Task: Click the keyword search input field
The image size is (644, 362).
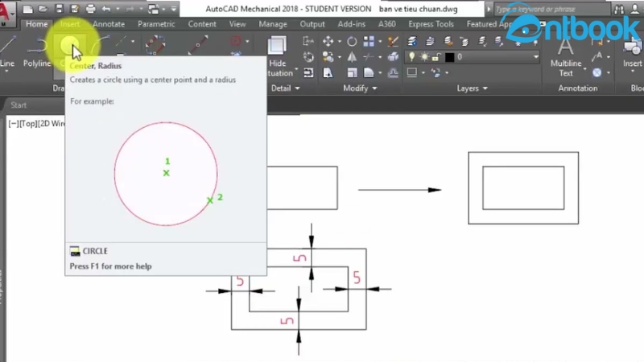Action: tap(551, 9)
